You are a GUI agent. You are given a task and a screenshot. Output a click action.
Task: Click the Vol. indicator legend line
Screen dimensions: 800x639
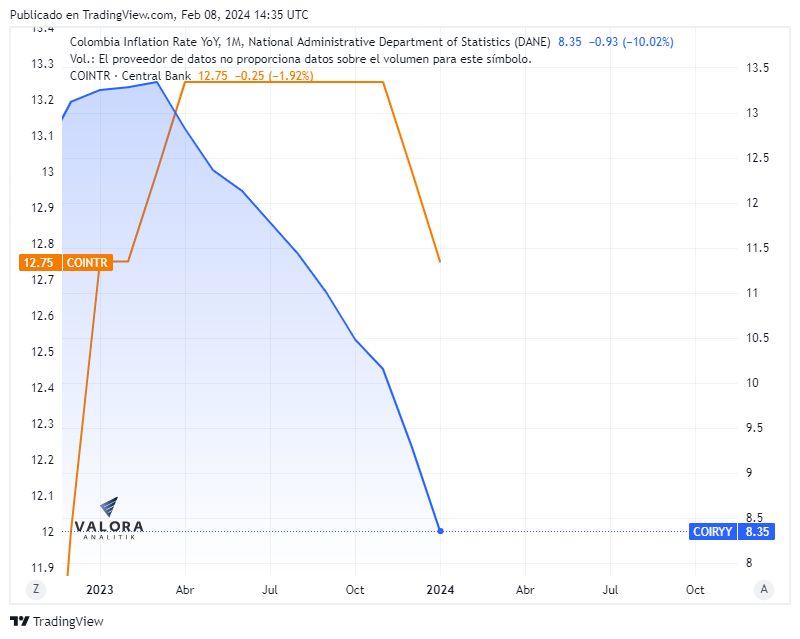point(300,59)
